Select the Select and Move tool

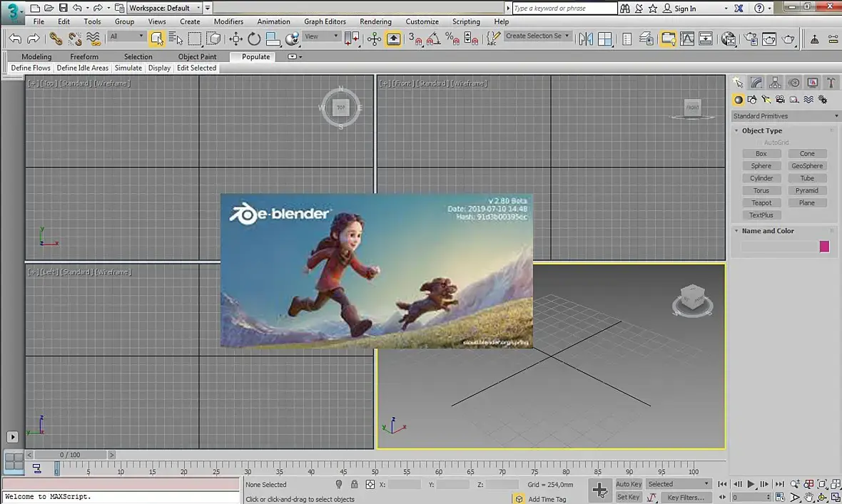point(235,38)
